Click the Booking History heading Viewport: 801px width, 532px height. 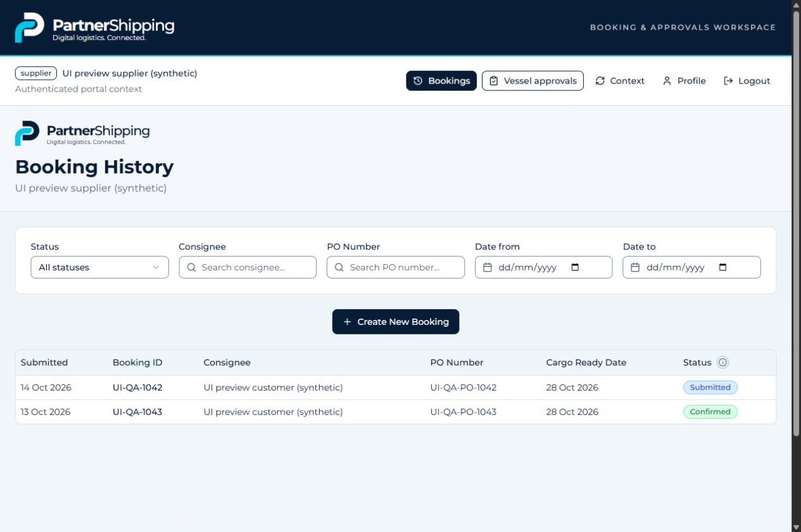tap(94, 167)
